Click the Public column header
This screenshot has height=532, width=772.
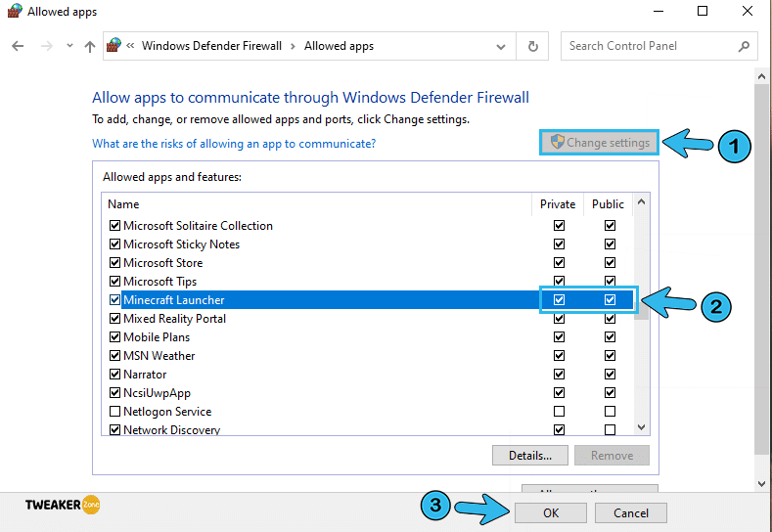pyautogui.click(x=608, y=204)
